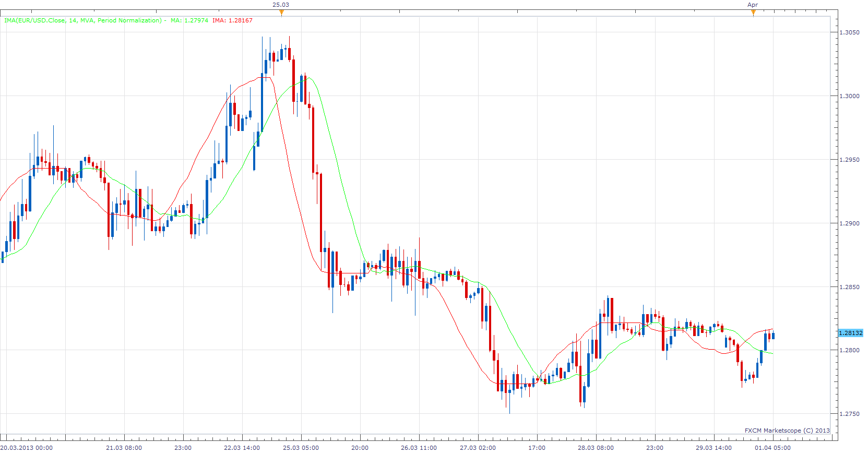Click the 1.2800 price axis label
The image size is (868, 454).
[849, 350]
